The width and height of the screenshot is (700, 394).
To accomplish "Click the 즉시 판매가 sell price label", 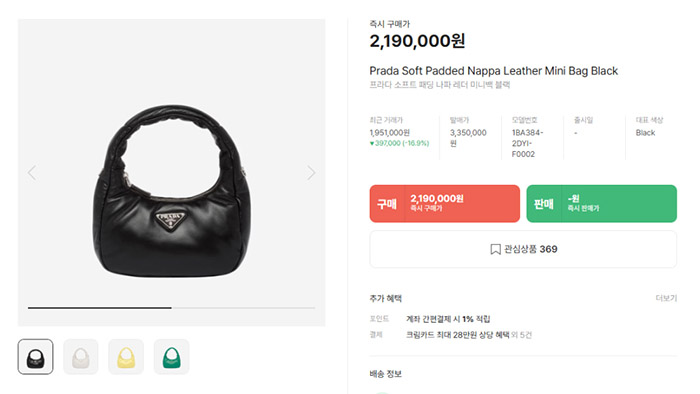I will (x=583, y=208).
